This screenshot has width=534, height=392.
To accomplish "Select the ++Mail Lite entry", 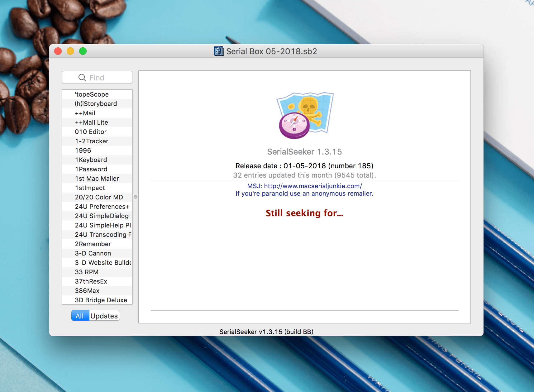I will [97, 122].
